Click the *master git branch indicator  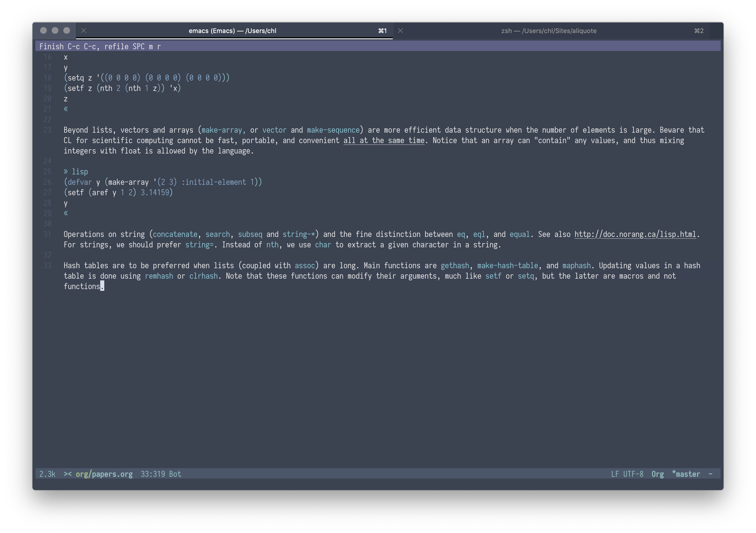(x=686, y=474)
